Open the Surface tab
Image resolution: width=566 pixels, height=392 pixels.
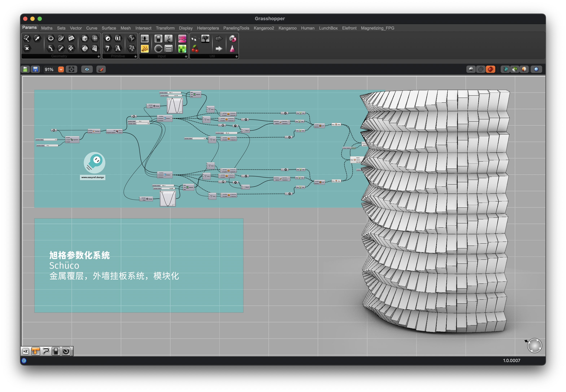tap(109, 28)
